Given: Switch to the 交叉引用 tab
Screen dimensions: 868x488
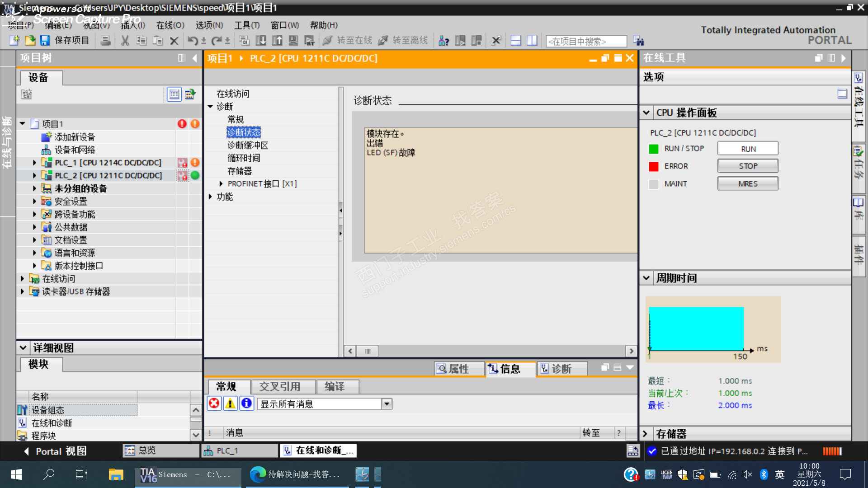Looking at the screenshot, I should [279, 387].
